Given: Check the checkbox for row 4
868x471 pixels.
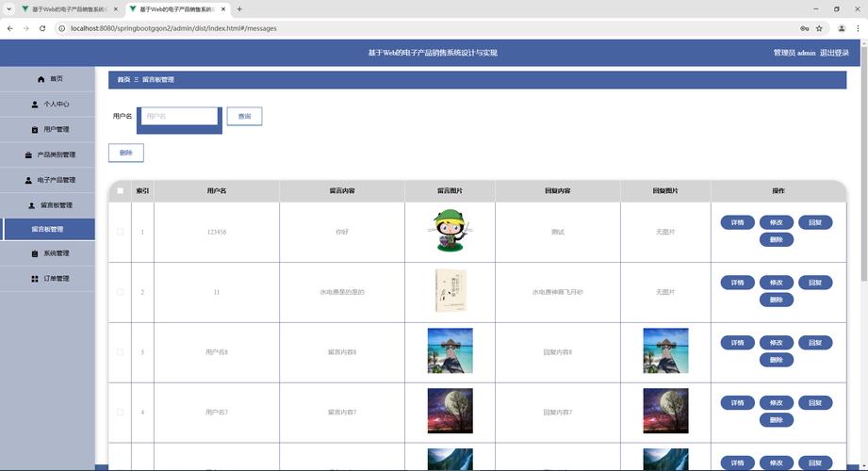Looking at the screenshot, I should pos(120,413).
